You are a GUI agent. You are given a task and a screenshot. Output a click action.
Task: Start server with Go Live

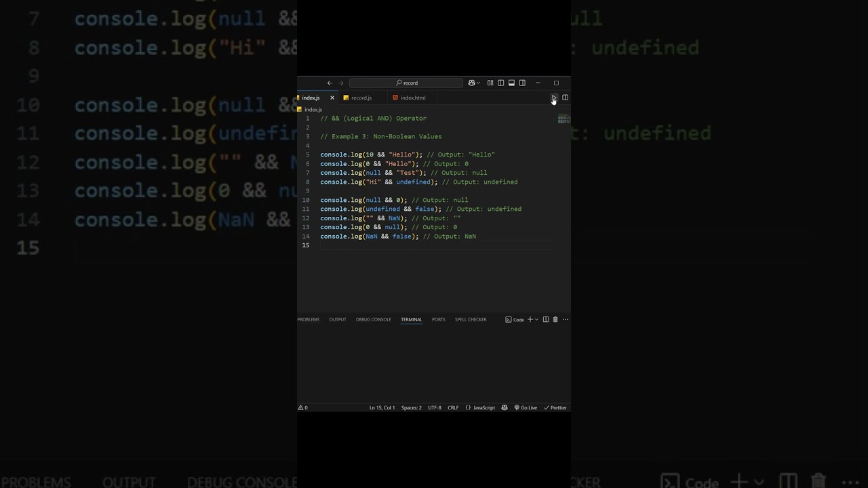click(526, 407)
